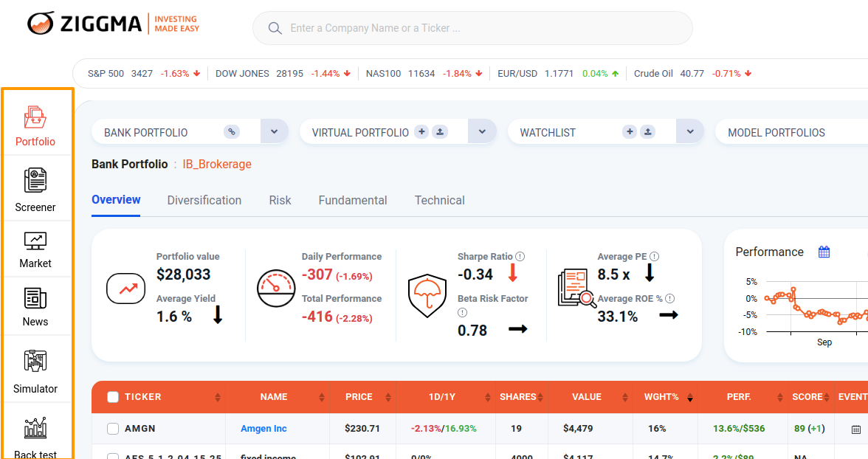The height and width of the screenshot is (459, 868).
Task: Open the Amgen Inc company link
Action: [x=263, y=429]
